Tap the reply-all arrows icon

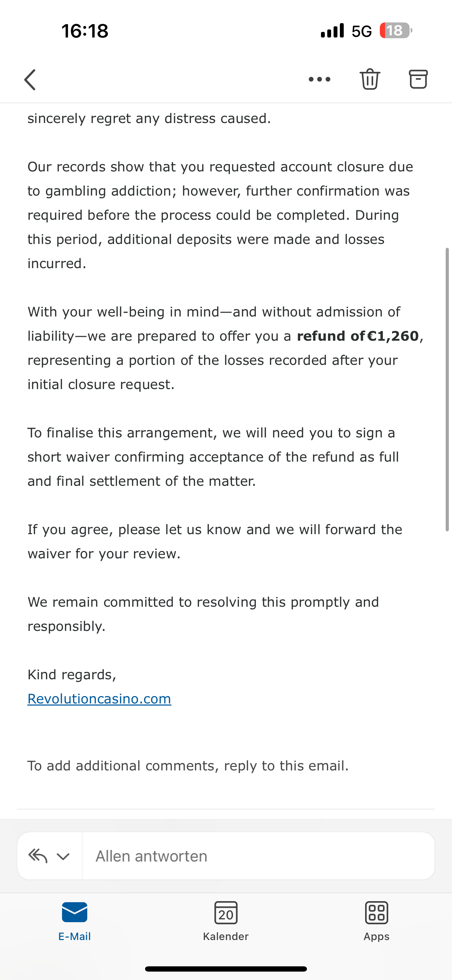click(x=38, y=856)
